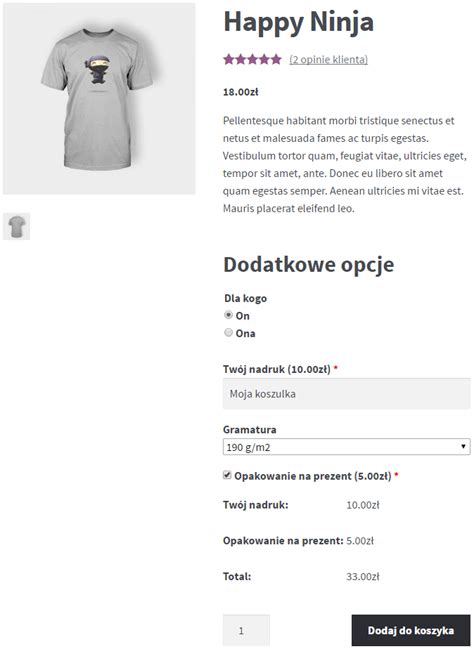474x649 pixels.
Task: Click the ninja graphic on the shirt
Action: tap(97, 69)
